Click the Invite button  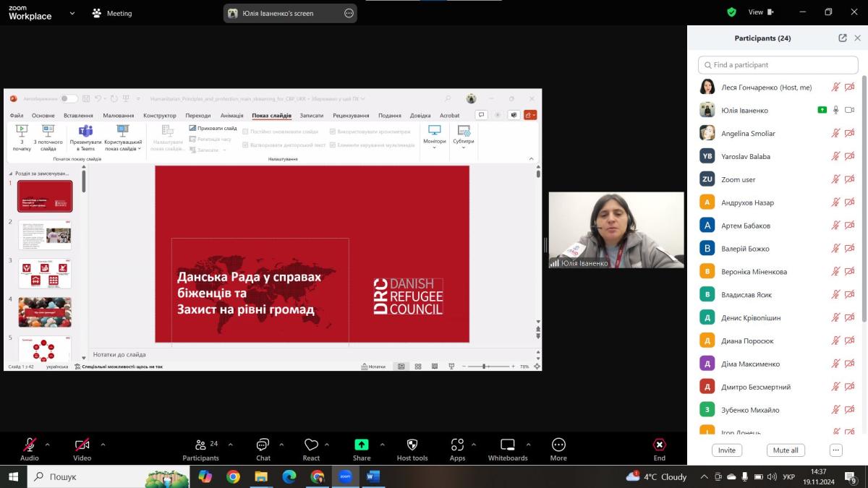coord(727,450)
